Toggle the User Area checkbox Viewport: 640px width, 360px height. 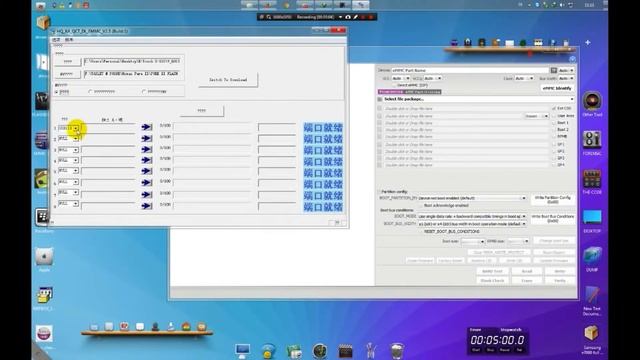click(554, 116)
